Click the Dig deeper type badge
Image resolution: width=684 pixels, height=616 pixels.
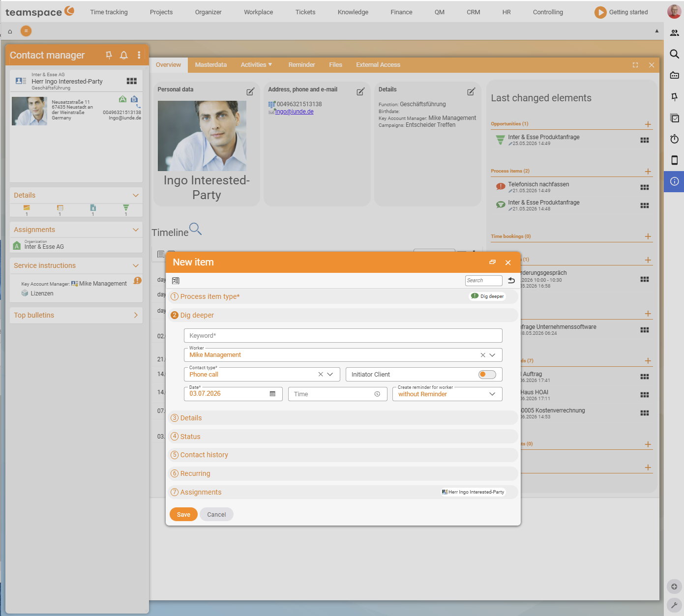pyautogui.click(x=487, y=296)
